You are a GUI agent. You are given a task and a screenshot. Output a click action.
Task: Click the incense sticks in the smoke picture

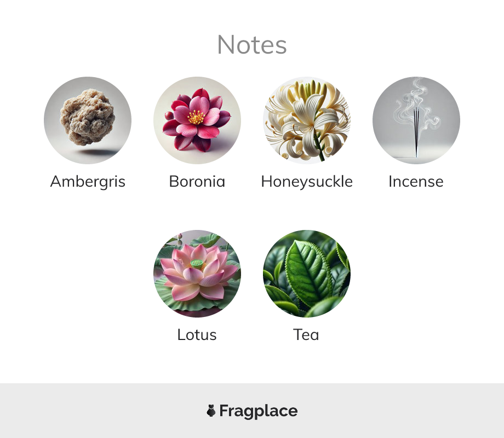[x=416, y=132]
